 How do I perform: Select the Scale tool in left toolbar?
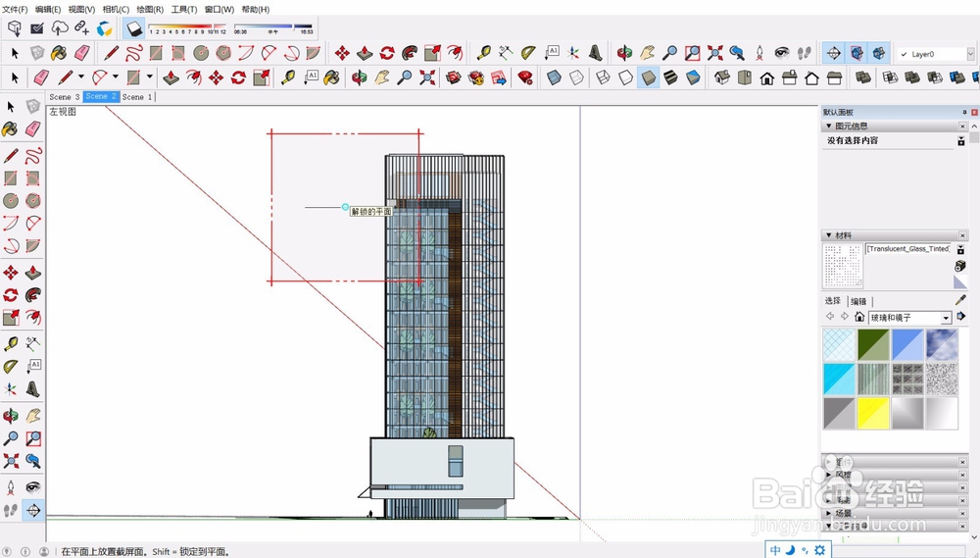pos(11,317)
